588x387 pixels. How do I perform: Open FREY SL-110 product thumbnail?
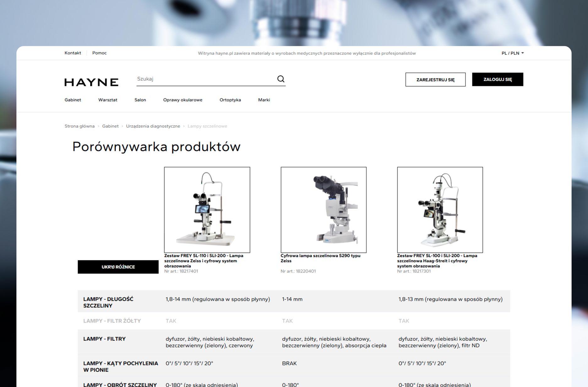[x=207, y=210]
